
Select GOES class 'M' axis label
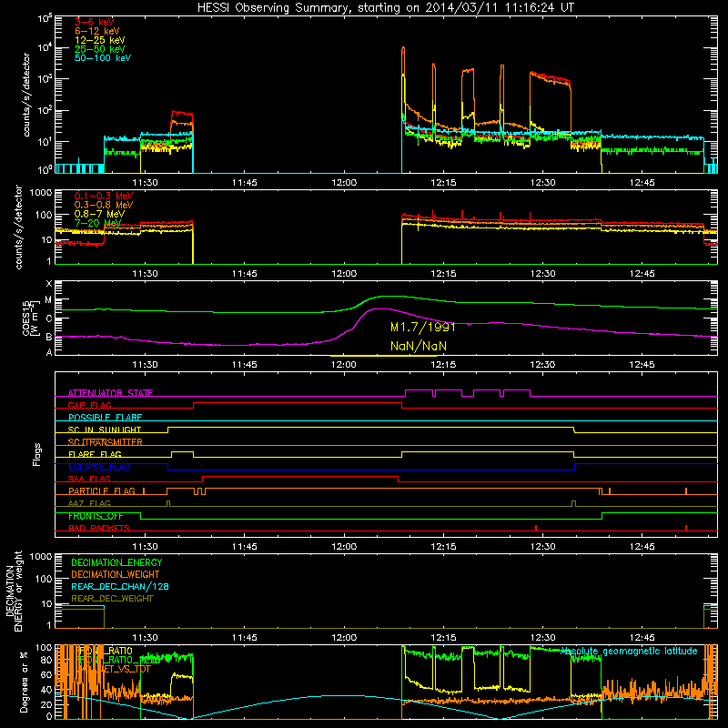tap(48, 300)
